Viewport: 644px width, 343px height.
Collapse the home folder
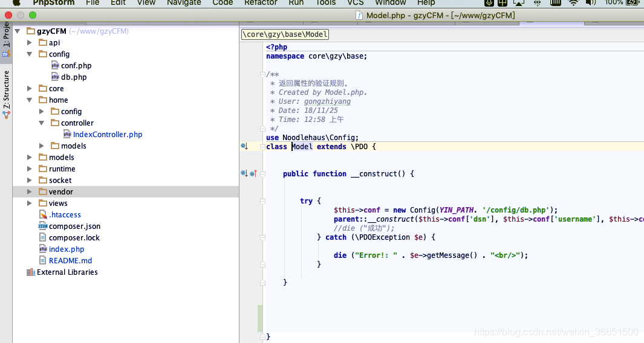(x=29, y=100)
